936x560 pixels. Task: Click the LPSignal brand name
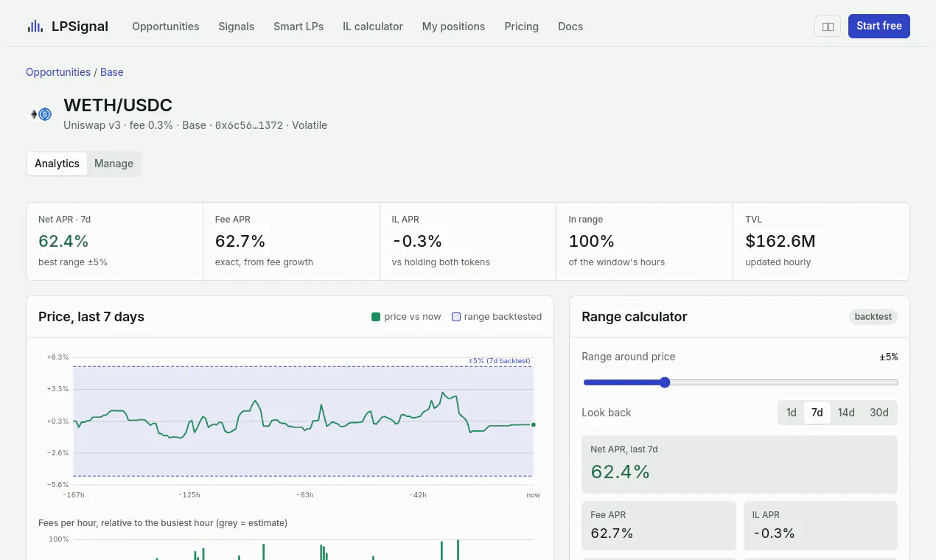(x=80, y=27)
